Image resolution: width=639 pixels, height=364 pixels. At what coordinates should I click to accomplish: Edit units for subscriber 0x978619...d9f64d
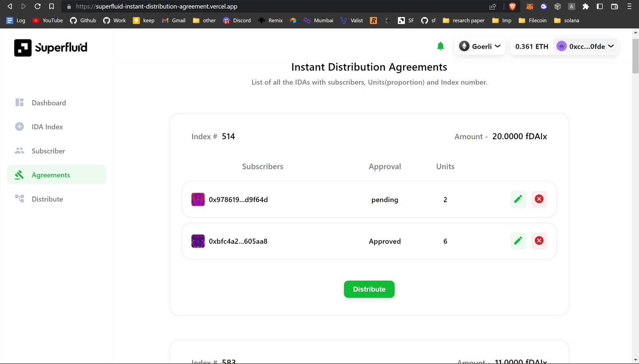pyautogui.click(x=518, y=199)
